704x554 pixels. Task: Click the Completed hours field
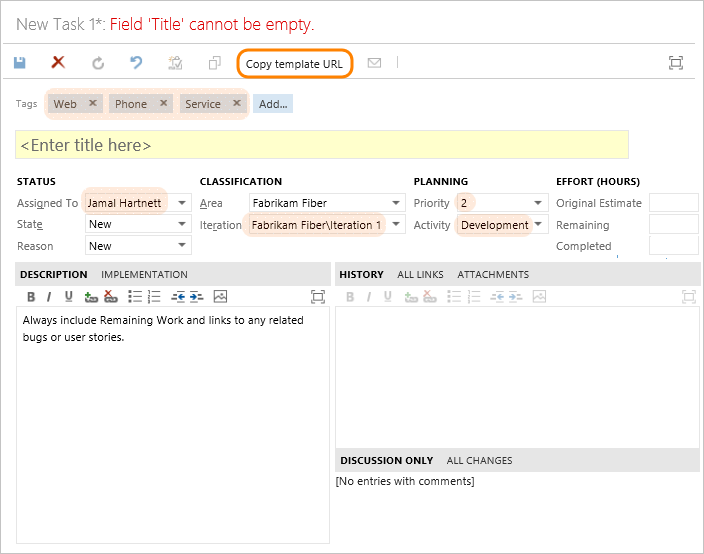coord(674,246)
